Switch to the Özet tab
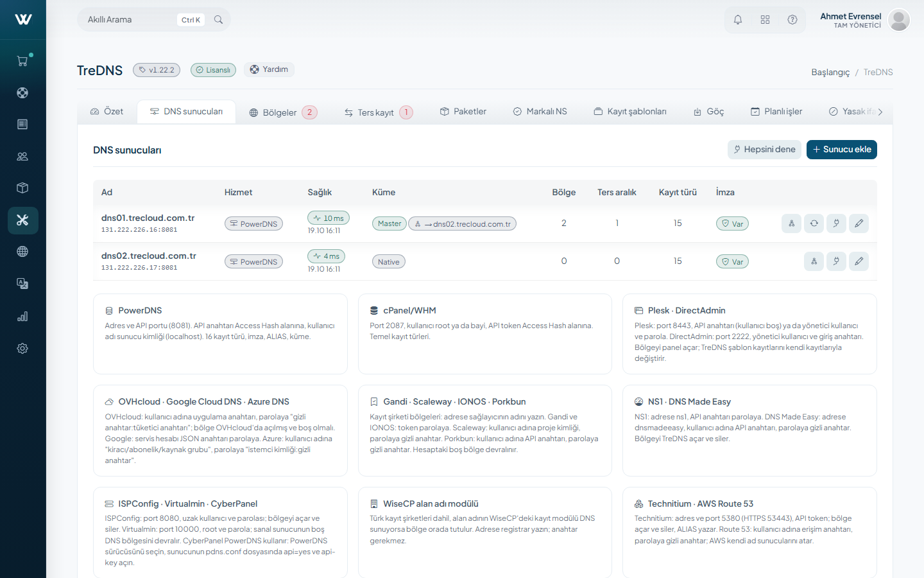The height and width of the screenshot is (578, 924). [x=107, y=112]
